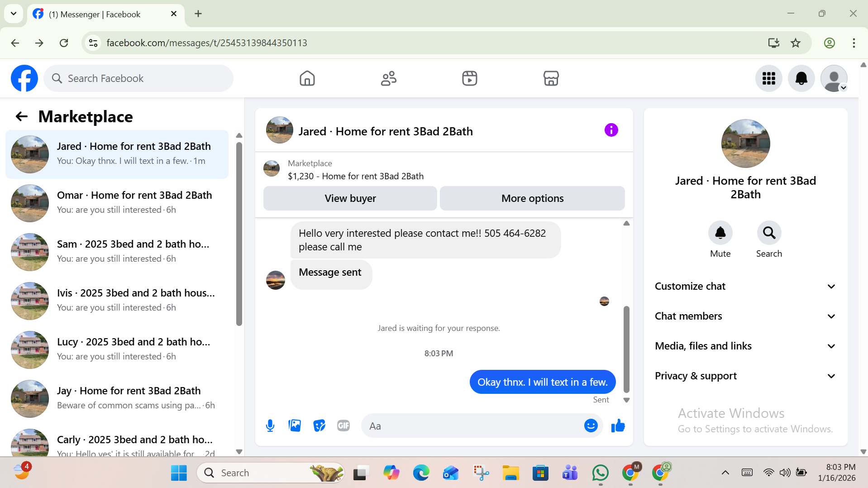Image resolution: width=868 pixels, height=488 pixels.
Task: Click large listing photo in right panel
Action: [745, 144]
